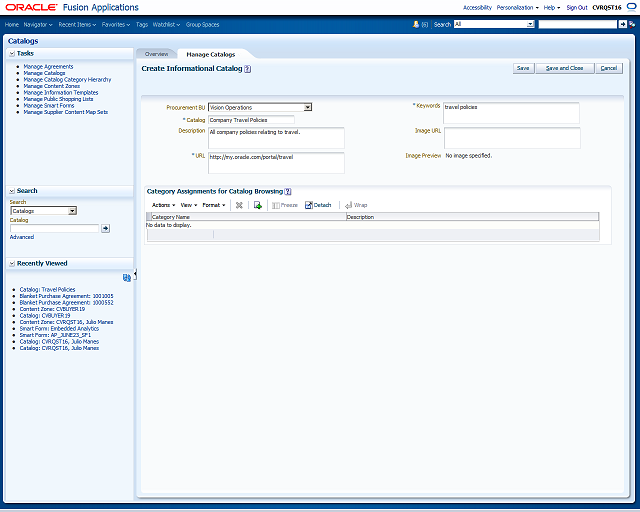Switch to the Overview tab
This screenshot has width=640, height=512.
point(156,54)
